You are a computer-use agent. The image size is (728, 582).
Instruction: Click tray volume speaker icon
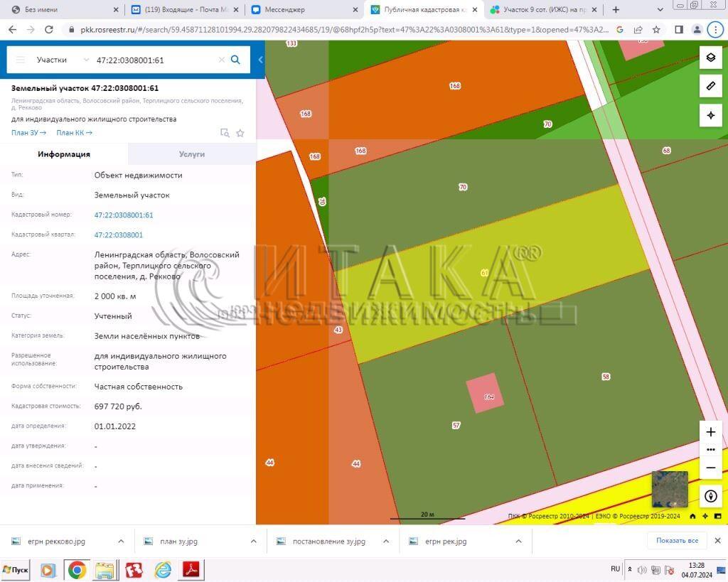(x=642, y=570)
